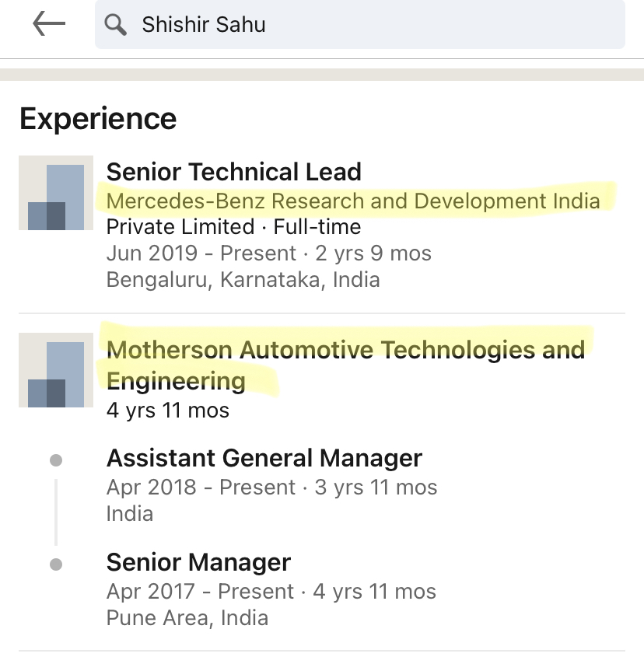
Task: Open the Mercedes-Benz company logo placeholder
Action: coord(56,193)
